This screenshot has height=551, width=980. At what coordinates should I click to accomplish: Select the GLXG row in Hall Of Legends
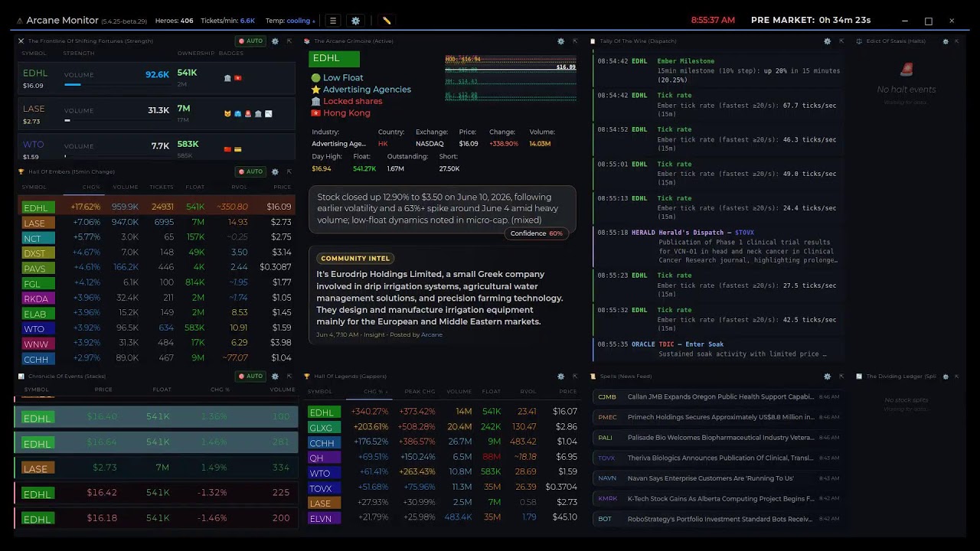443,427
